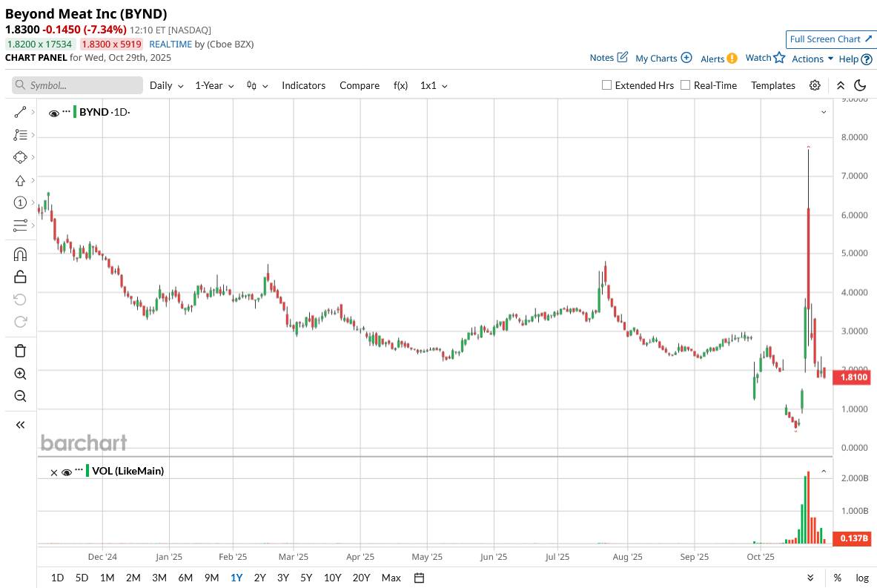Open the 1-Year period dropdown
The width and height of the screenshot is (877, 588).
214,85
